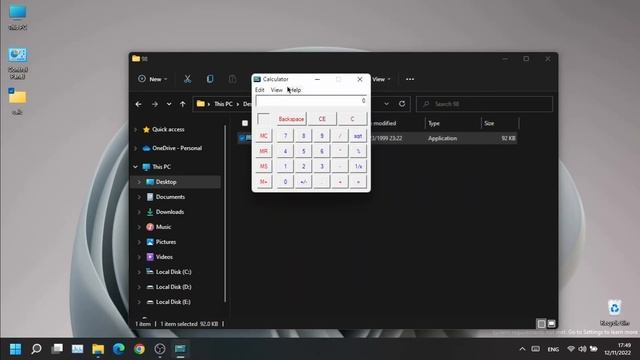Screen dimensions: 640x360
Task: Click the volume icon in system tray
Action: tap(582, 349)
